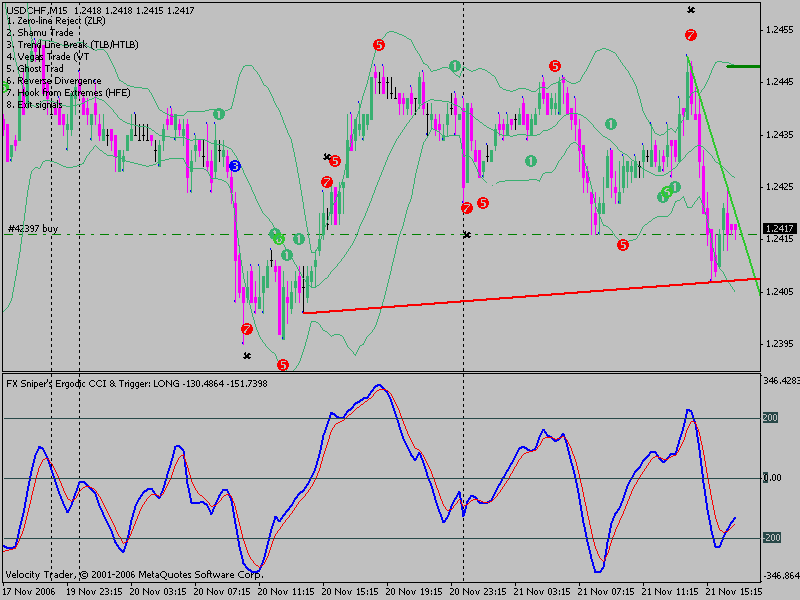This screenshot has height=600, width=800.
Task: Click the 1.2445 price axis label
Action: click(780, 82)
